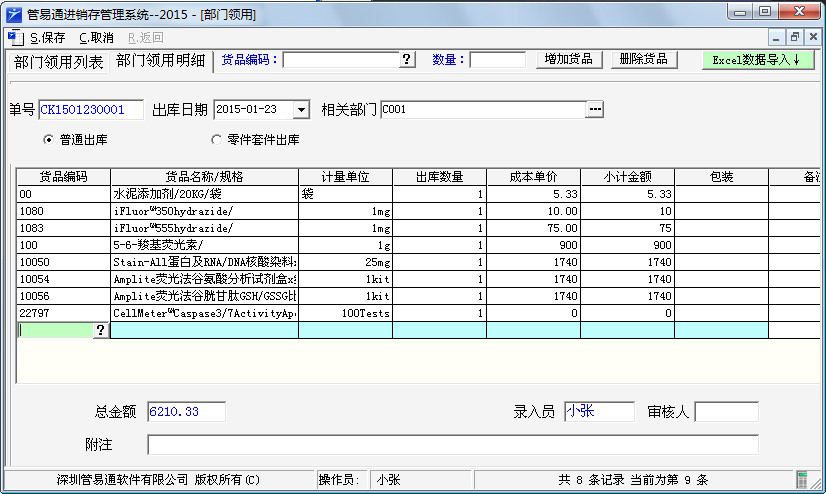This screenshot has width=826, height=494.
Task: Switch to the 部门领用列表 tab
Action: (58, 62)
